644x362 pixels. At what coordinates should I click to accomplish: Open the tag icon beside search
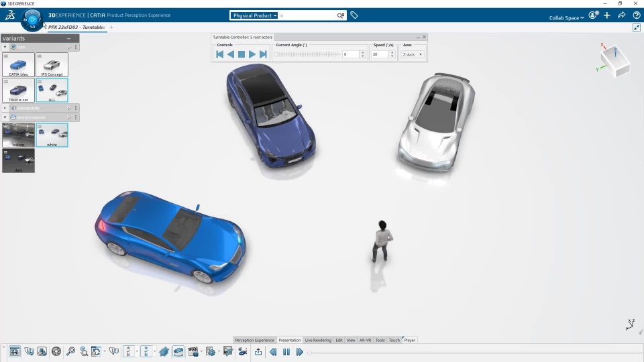coord(354,15)
